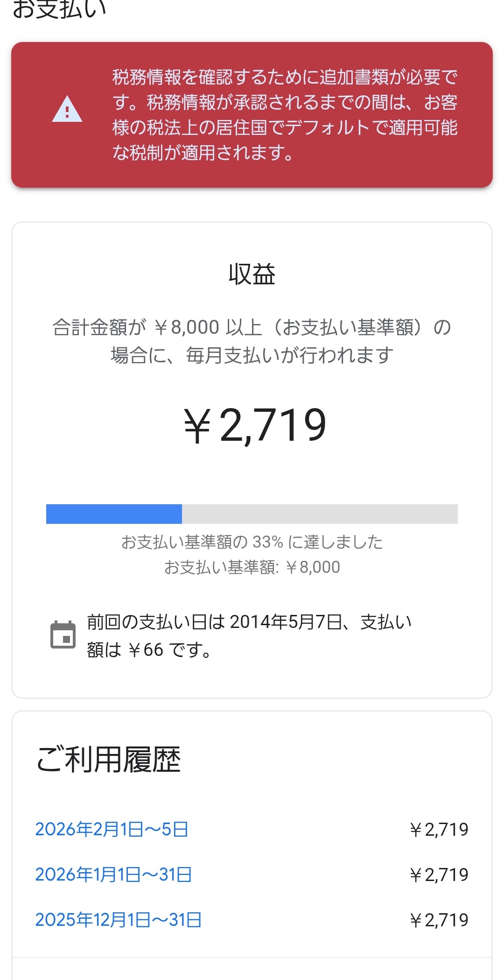This screenshot has width=504, height=980.
Task: Tap the 収益 heading
Action: point(252,274)
